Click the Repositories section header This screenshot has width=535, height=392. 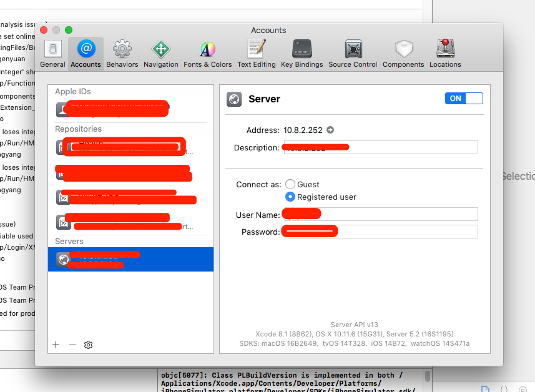(79, 129)
